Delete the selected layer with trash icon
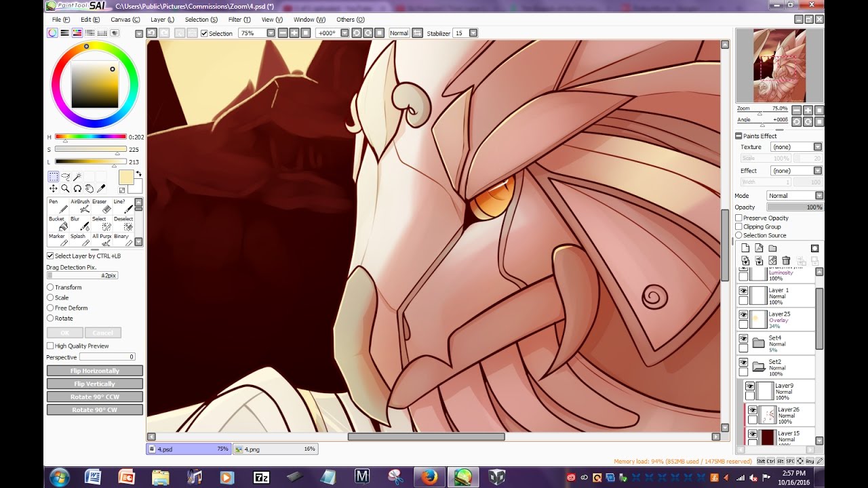The width and height of the screenshot is (868, 488). pyautogui.click(x=786, y=260)
